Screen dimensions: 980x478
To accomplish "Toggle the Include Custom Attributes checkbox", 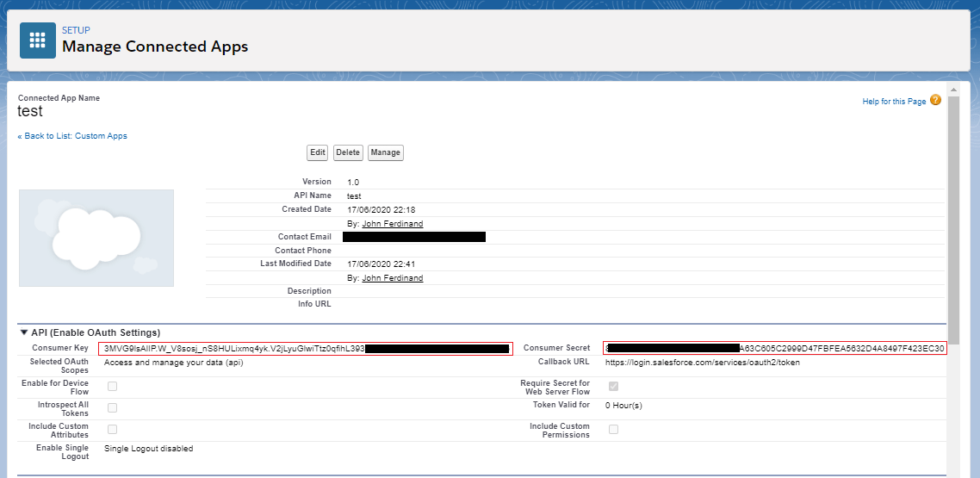I will coord(113,429).
